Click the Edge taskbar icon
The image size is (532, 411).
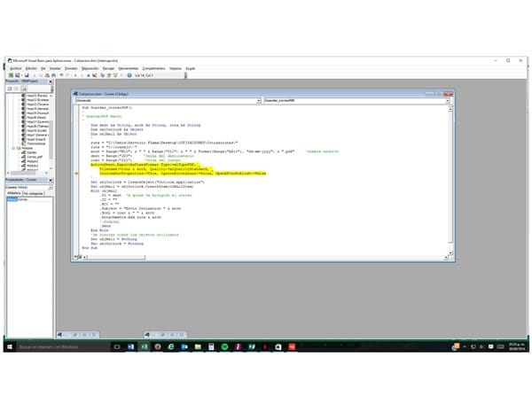pos(171,346)
